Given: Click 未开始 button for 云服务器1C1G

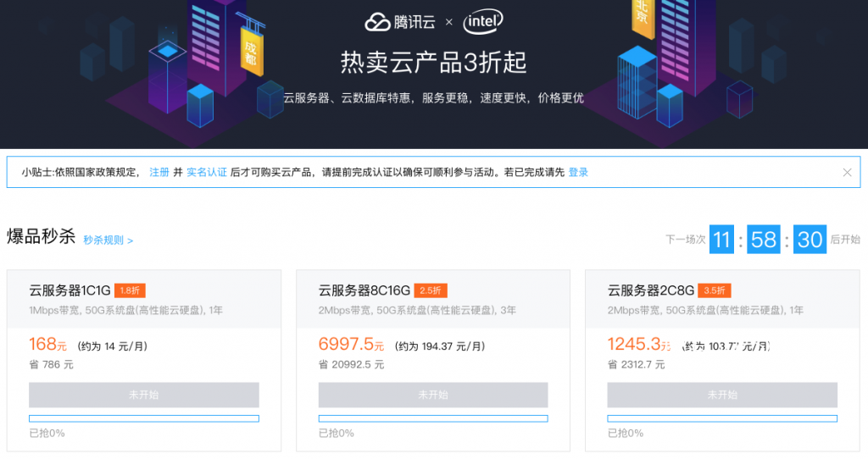Looking at the screenshot, I should [x=144, y=395].
